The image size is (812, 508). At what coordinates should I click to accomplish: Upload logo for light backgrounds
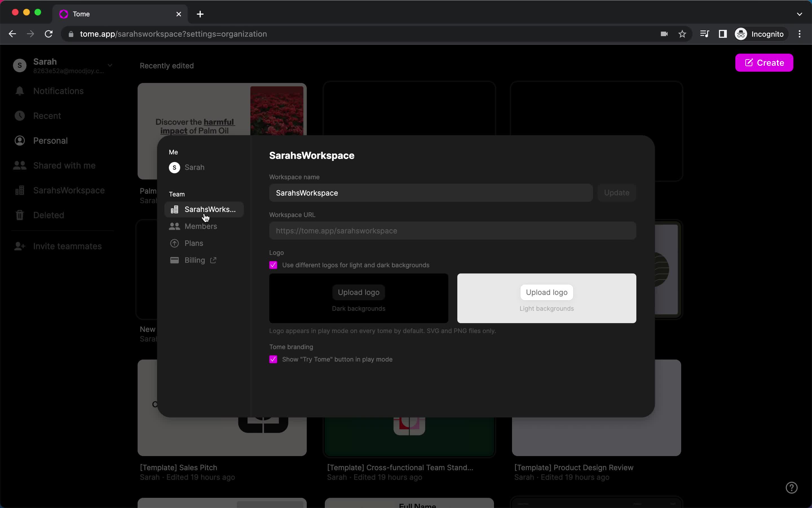tap(547, 292)
